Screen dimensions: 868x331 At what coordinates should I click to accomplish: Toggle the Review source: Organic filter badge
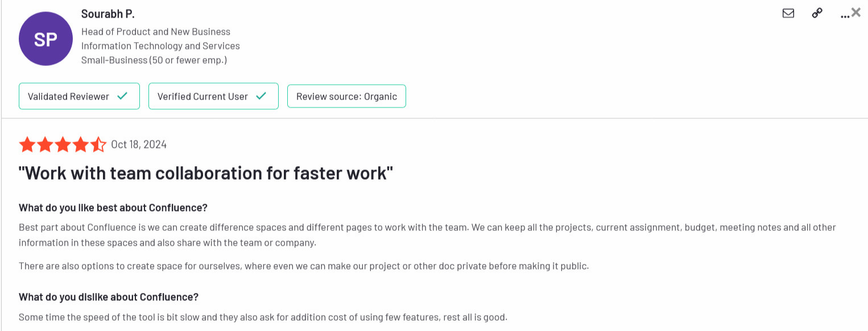click(346, 96)
